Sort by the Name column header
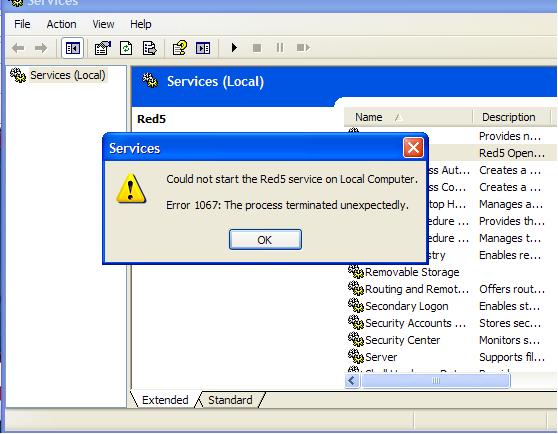558x434 pixels. [x=408, y=117]
